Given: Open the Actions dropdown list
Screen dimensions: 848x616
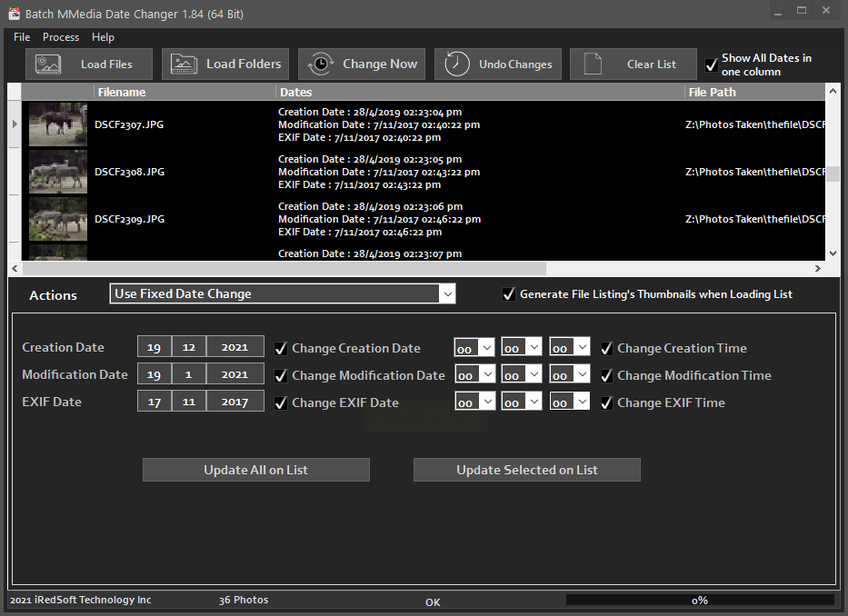Looking at the screenshot, I should (445, 293).
